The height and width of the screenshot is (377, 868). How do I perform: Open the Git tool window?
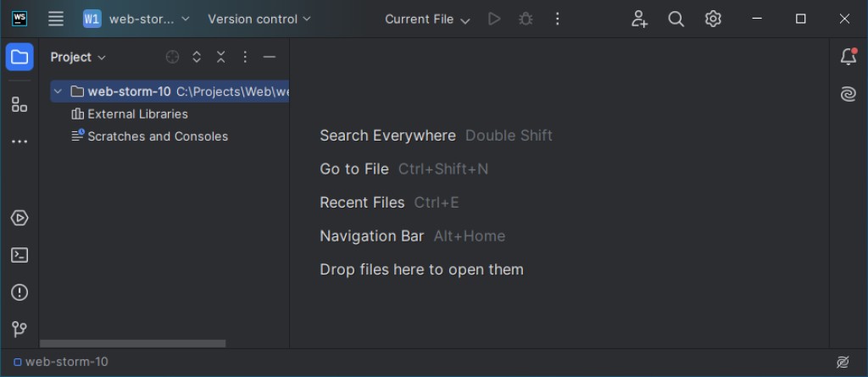(19, 330)
